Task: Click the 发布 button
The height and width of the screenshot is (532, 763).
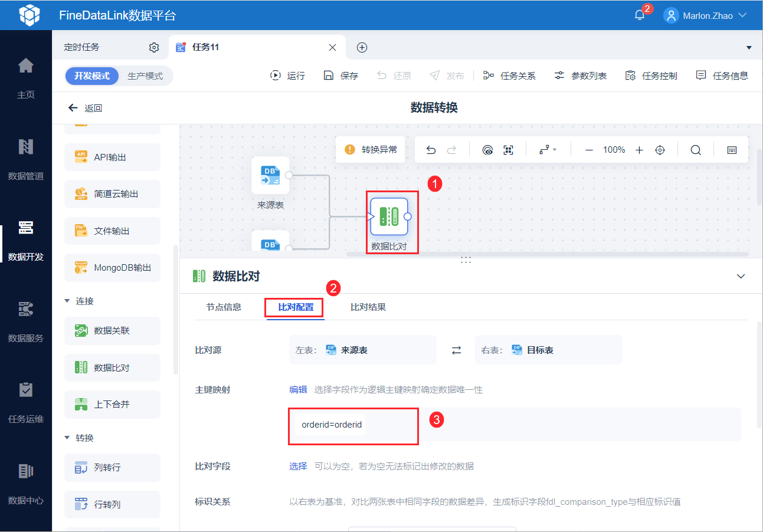Action: 447,75
